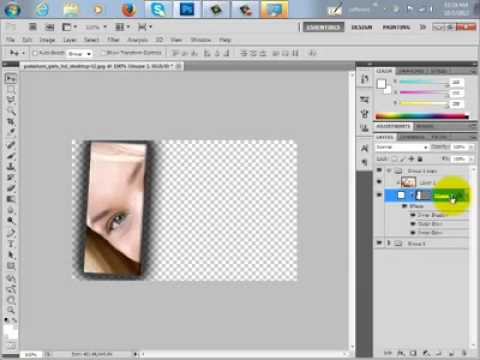Click the cyan slider in Color panel
Screen dimensions: 480x360
pos(424,82)
